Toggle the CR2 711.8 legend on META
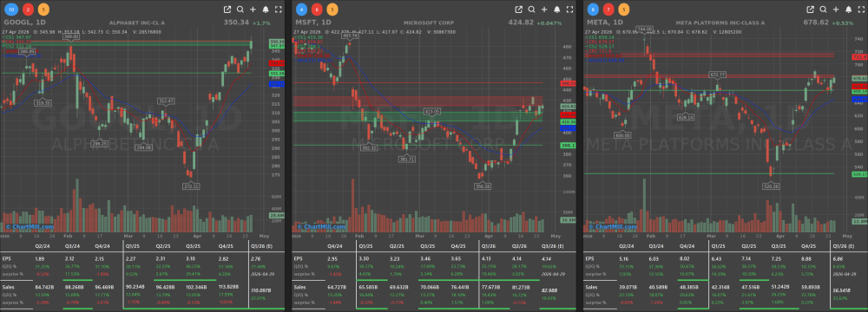Screen dimensions: 868x312 (599, 50)
